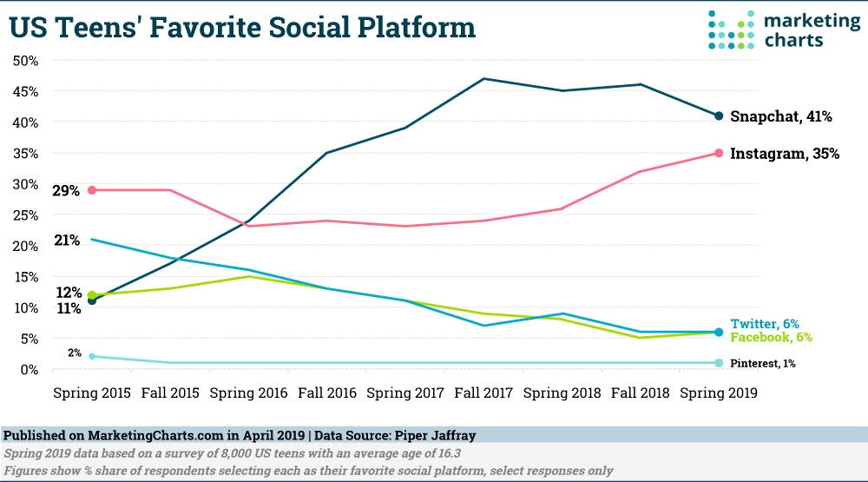Click the Pinterest Spring 2019 end dot

719,362
